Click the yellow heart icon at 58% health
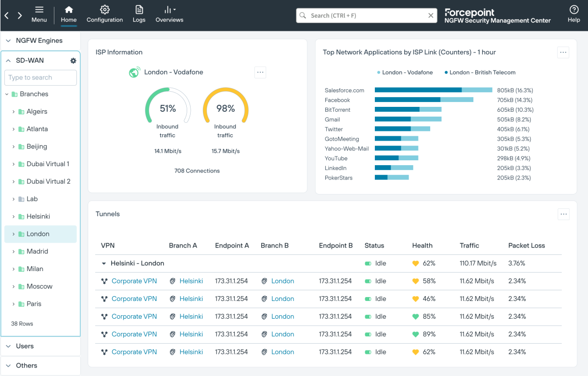 [x=416, y=281]
